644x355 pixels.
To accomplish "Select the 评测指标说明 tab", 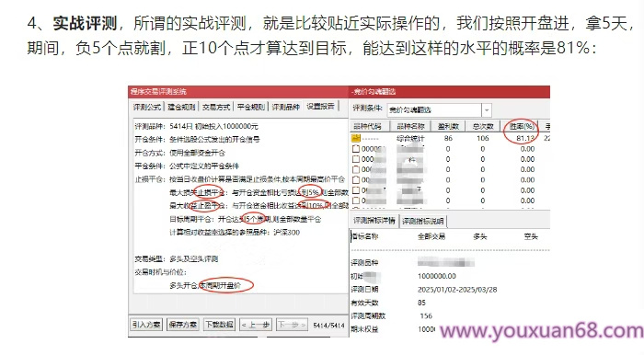I will coord(422,222).
